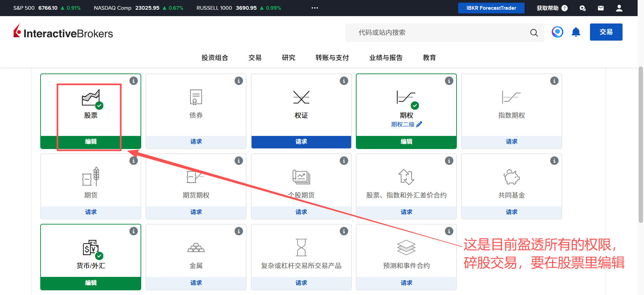Click the search magnifier icon

pyautogui.click(x=534, y=33)
